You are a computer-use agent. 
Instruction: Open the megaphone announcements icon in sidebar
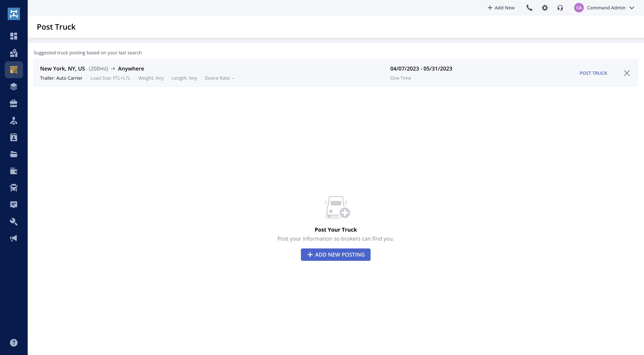[x=14, y=238]
